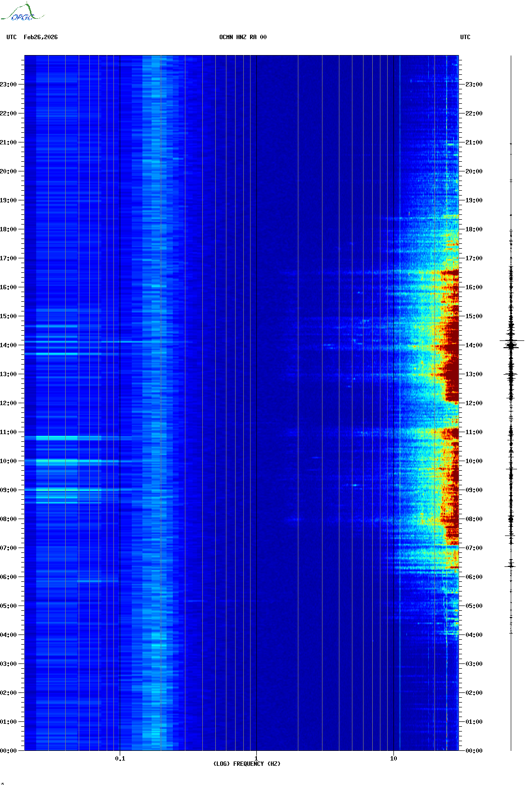This screenshot has height=789, width=532.
Task: Click the right-axis 09:00 time label
Action: pyautogui.click(x=474, y=490)
